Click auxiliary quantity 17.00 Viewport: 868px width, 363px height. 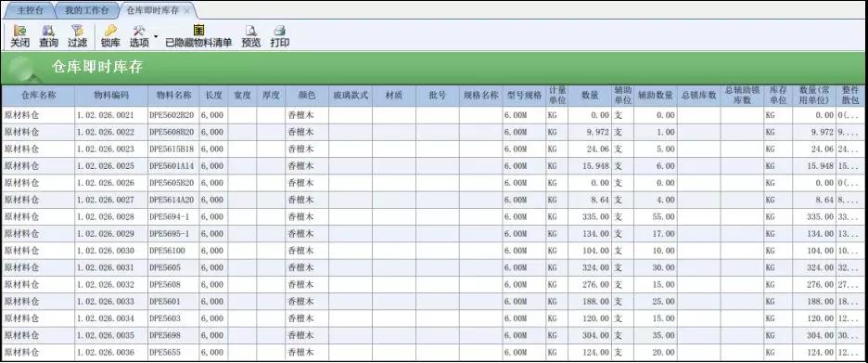[656, 234]
